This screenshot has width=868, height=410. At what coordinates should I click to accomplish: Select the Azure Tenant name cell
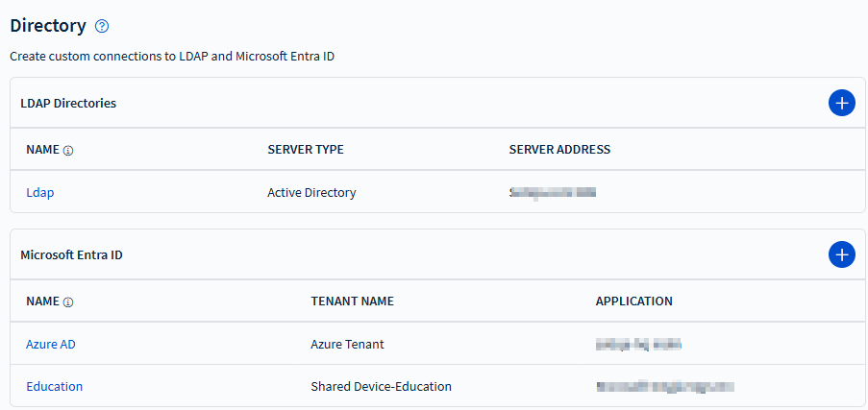(x=347, y=345)
